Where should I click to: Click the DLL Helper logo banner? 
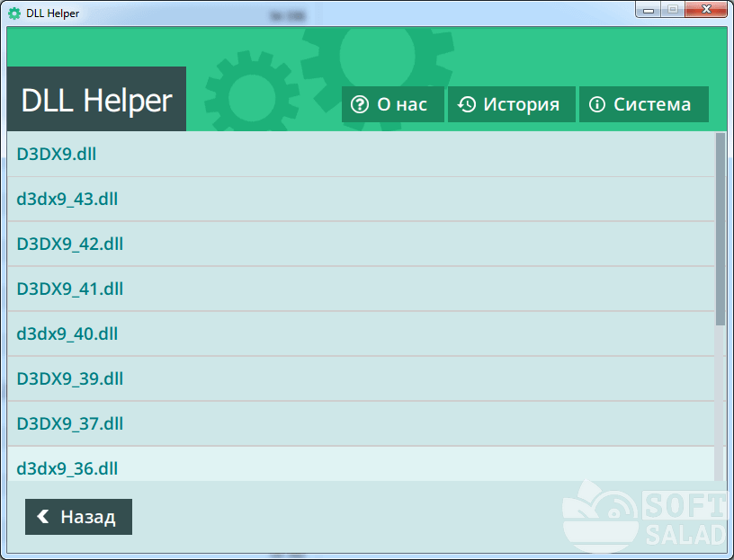click(x=96, y=99)
